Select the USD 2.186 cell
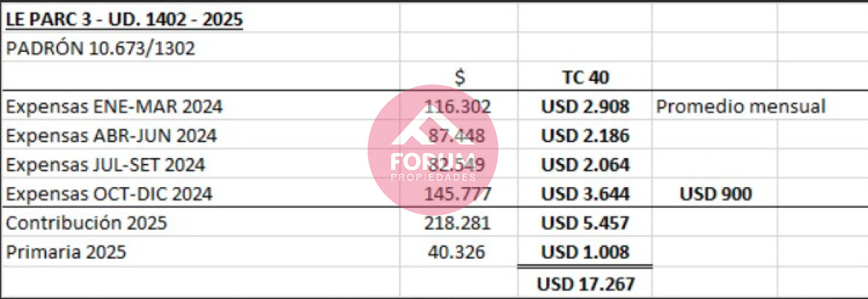Viewport: 868px width, 299px height. click(584, 136)
